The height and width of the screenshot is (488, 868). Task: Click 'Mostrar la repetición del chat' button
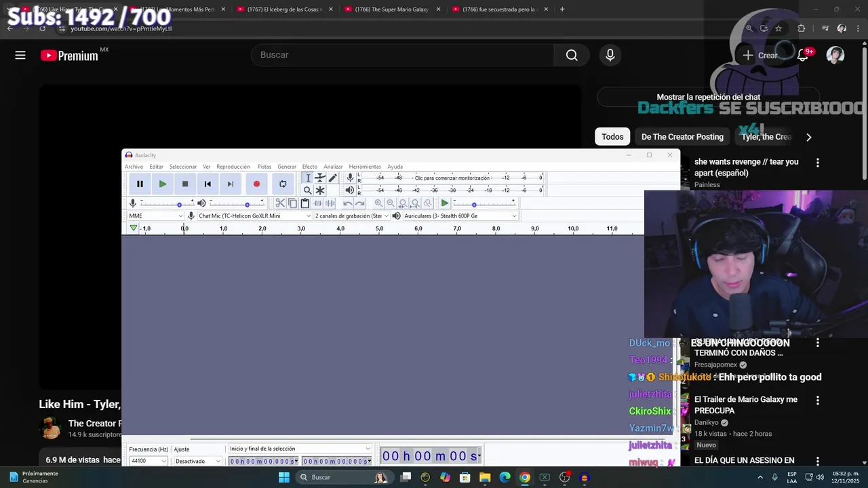708,97
